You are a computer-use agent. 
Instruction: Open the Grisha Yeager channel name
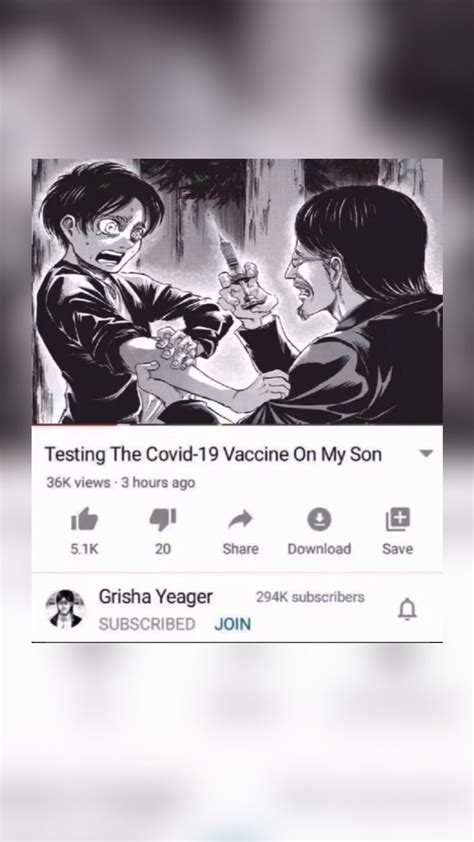(x=156, y=597)
